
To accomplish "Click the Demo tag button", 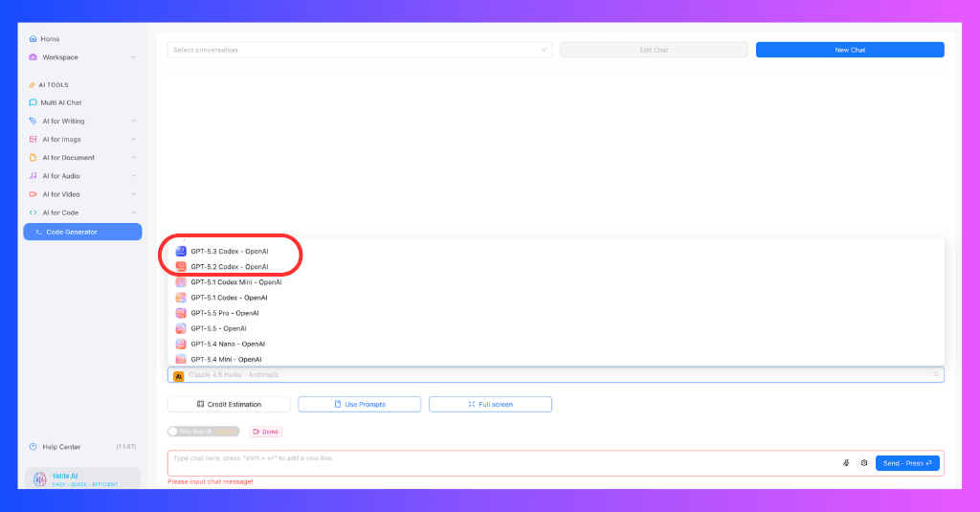I will (266, 432).
